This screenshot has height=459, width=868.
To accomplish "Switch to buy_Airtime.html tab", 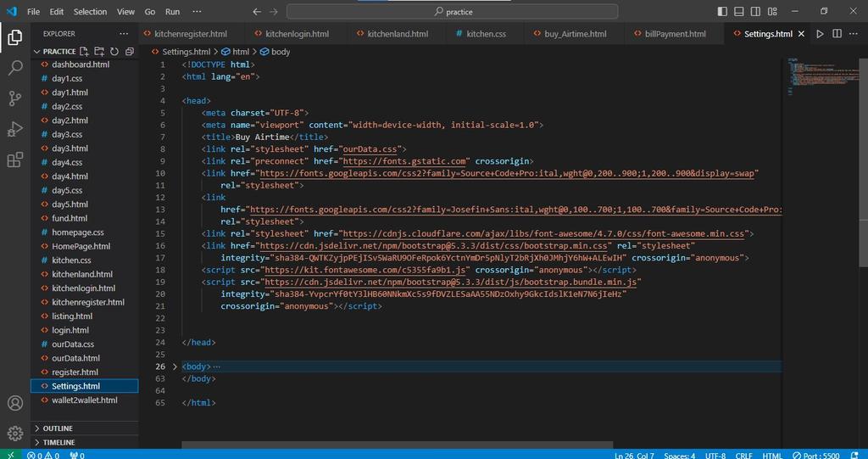I will tap(576, 34).
